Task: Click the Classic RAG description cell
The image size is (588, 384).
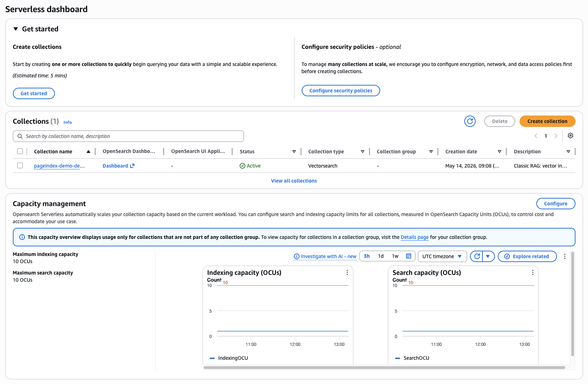Action: pos(540,166)
